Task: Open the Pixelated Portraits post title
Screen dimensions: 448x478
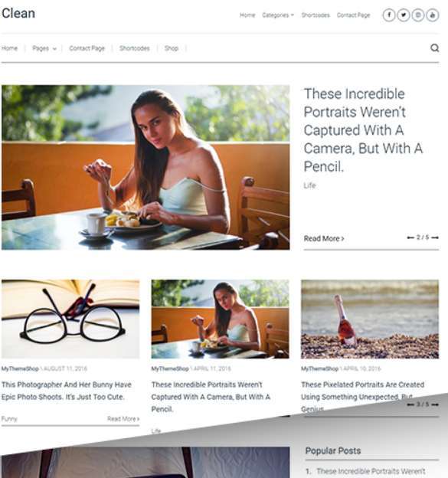Action: [x=363, y=395]
